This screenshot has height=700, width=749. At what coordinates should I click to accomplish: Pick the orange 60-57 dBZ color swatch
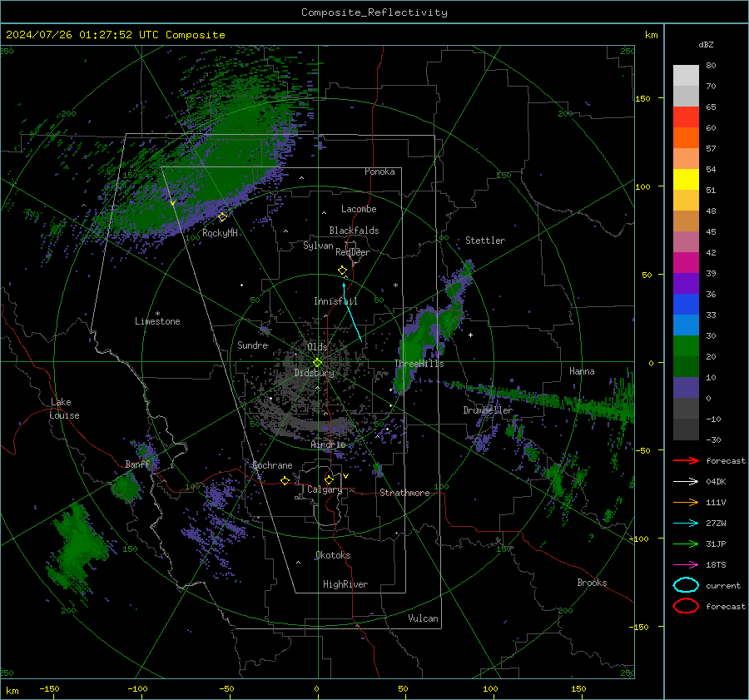coord(686,138)
